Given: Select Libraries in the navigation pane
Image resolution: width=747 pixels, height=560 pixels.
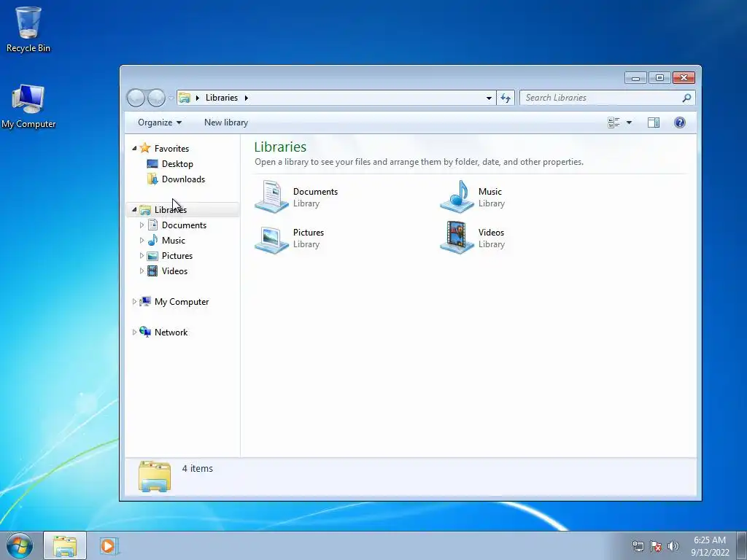Looking at the screenshot, I should (x=171, y=209).
